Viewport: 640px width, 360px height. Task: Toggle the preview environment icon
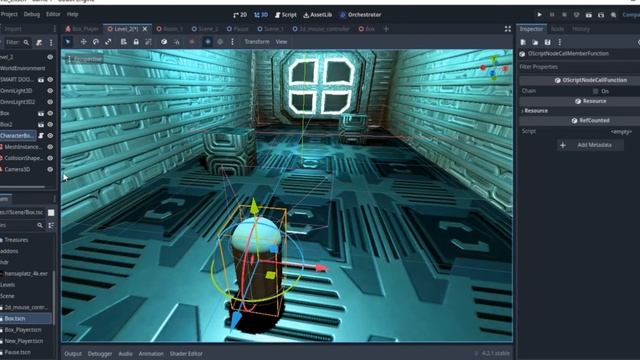coord(220,42)
